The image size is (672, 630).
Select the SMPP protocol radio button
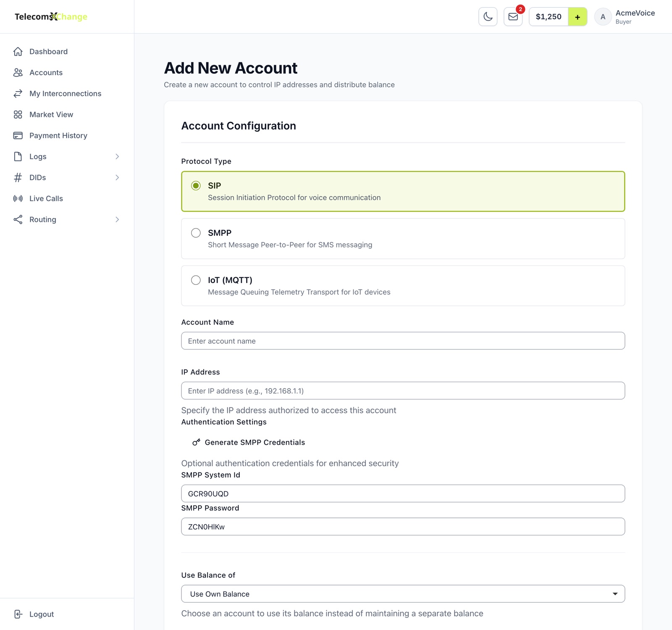click(x=196, y=233)
